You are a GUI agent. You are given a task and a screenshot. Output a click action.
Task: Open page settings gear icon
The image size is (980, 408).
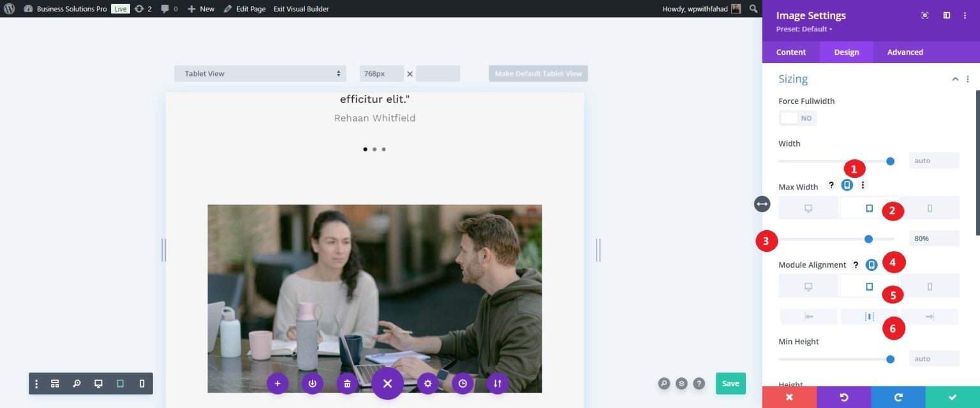[x=428, y=384]
